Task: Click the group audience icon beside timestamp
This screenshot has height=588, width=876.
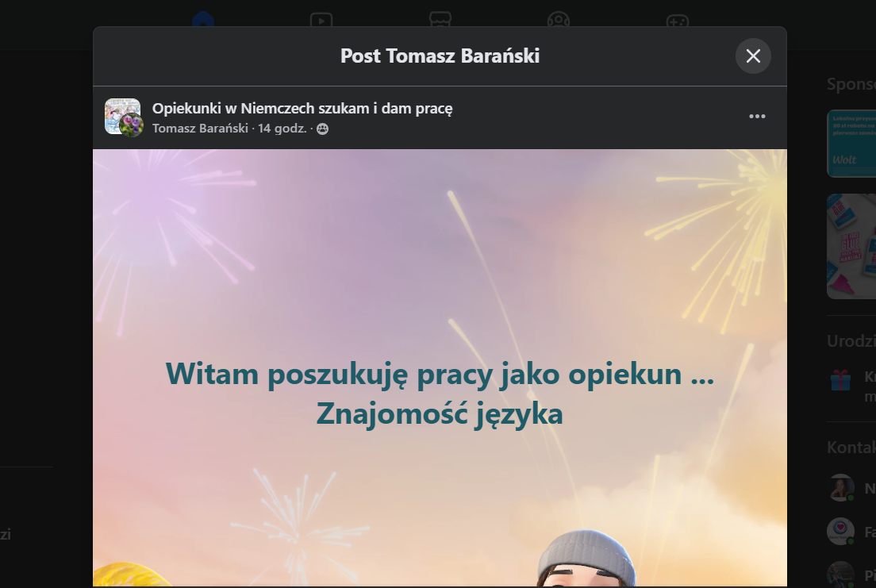Action: tap(322, 129)
